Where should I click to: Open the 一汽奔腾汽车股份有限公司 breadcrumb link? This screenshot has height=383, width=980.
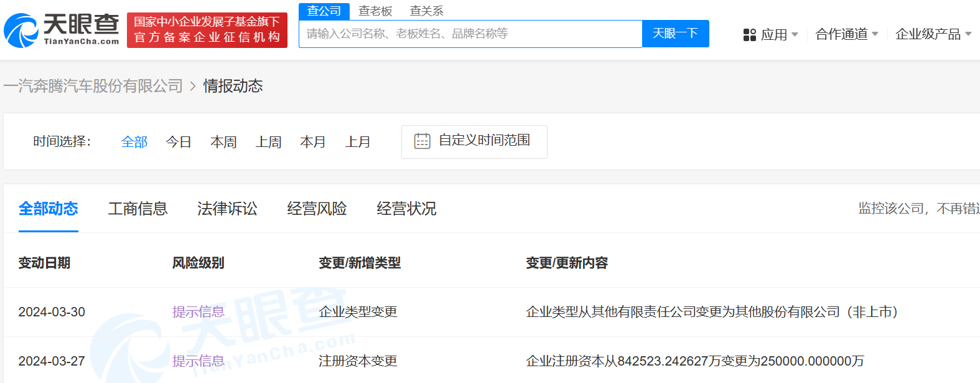(x=93, y=86)
